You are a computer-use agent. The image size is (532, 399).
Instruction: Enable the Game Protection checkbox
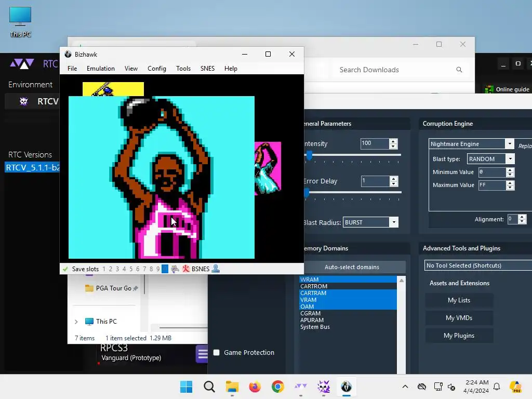coord(217,353)
